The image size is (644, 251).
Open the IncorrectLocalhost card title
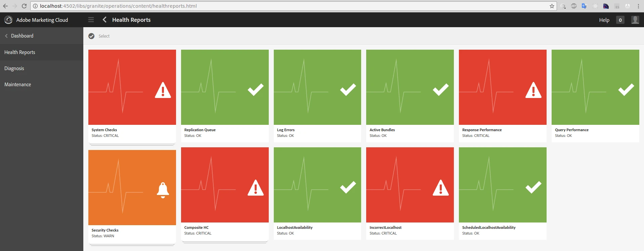(386, 228)
